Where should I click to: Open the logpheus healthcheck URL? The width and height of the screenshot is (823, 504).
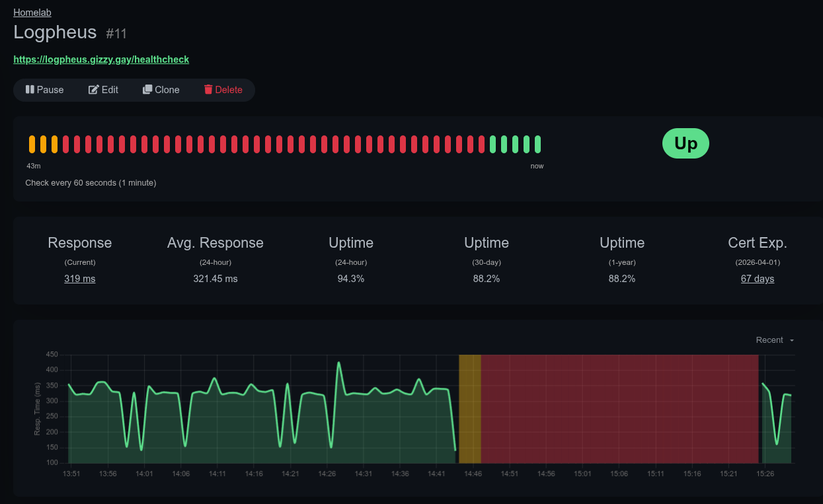tap(101, 59)
